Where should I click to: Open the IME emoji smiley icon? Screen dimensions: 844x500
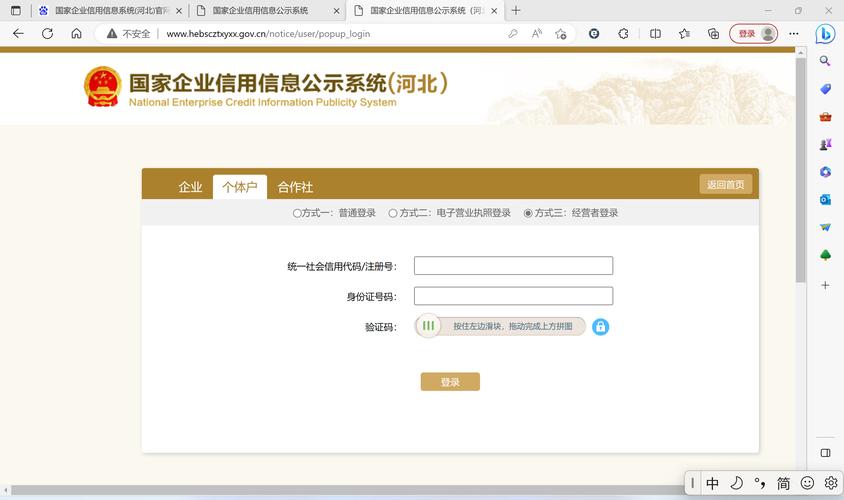coord(807,483)
